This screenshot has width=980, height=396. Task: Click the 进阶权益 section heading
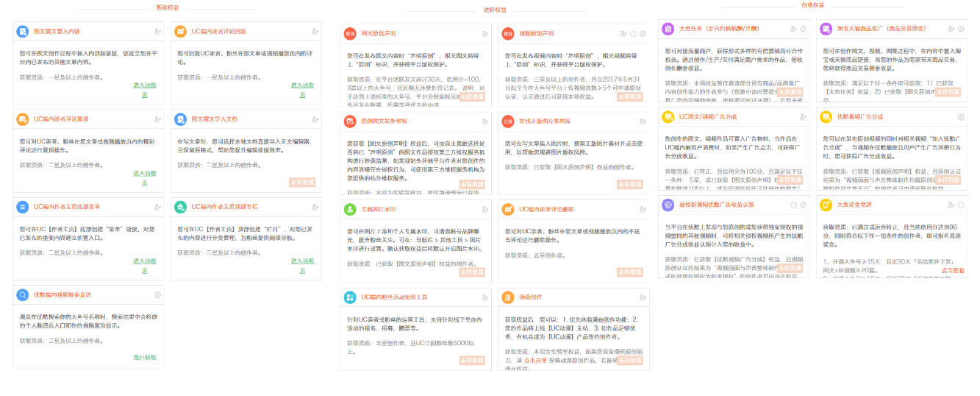point(495,10)
